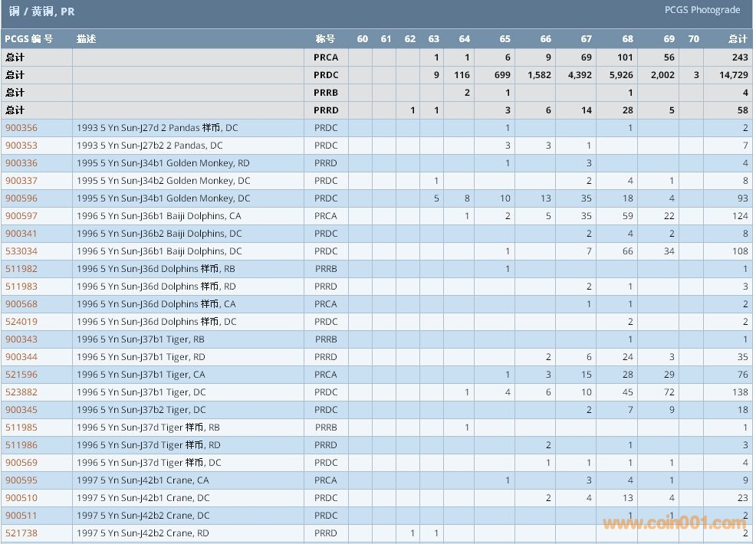Open the PCGS Photograde link
Image resolution: width=756 pixels, height=544 pixels.
click(702, 10)
